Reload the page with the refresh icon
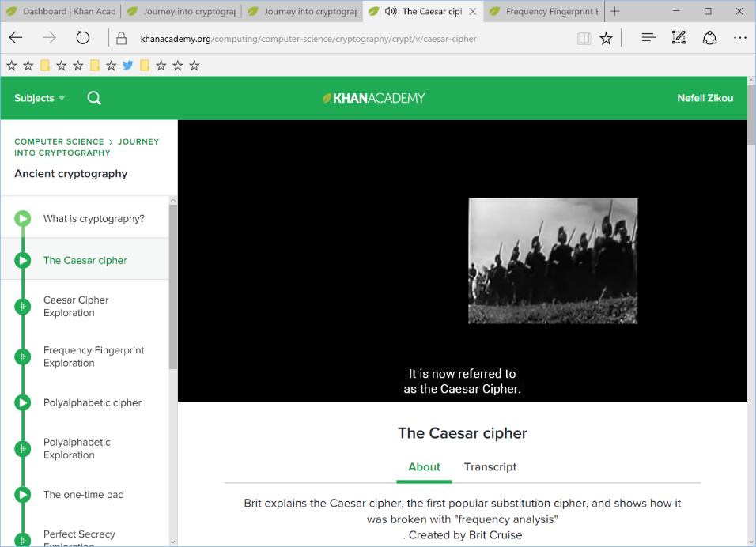The width and height of the screenshot is (756, 547). (x=82, y=38)
